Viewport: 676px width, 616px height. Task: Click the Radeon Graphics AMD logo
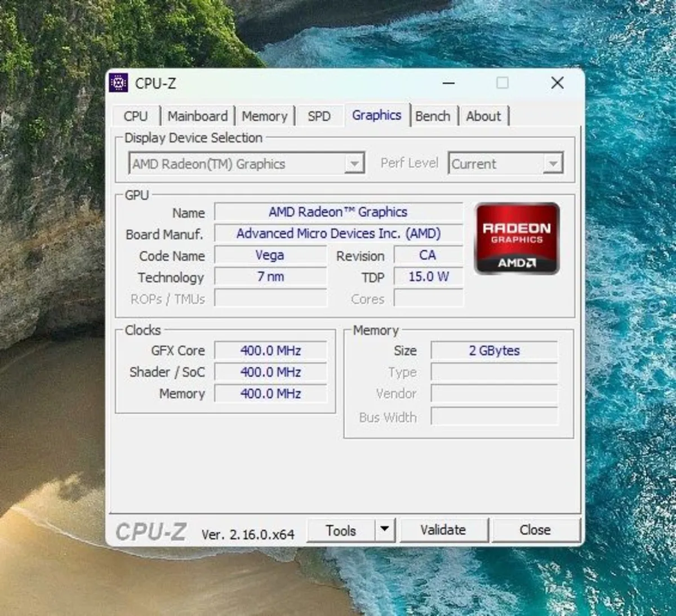click(x=517, y=239)
